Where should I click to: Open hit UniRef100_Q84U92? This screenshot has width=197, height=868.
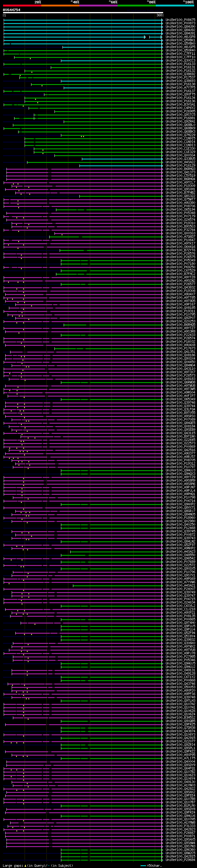pyautogui.click(x=180, y=30)
